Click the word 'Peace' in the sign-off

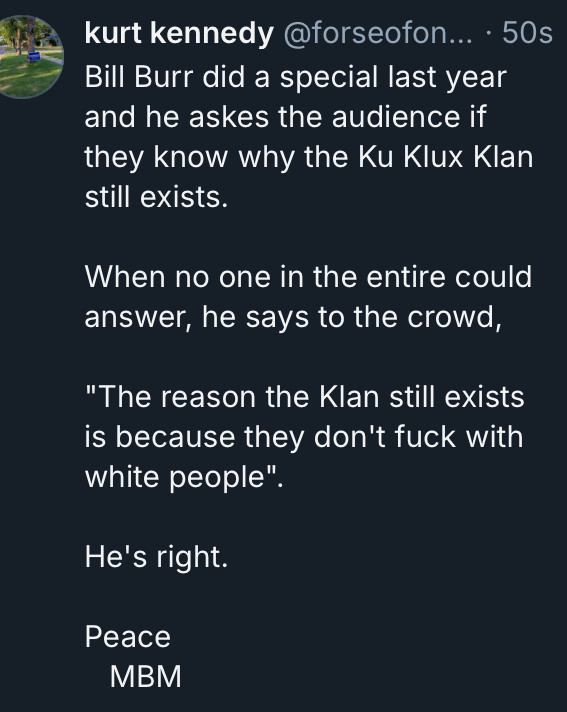[128, 637]
